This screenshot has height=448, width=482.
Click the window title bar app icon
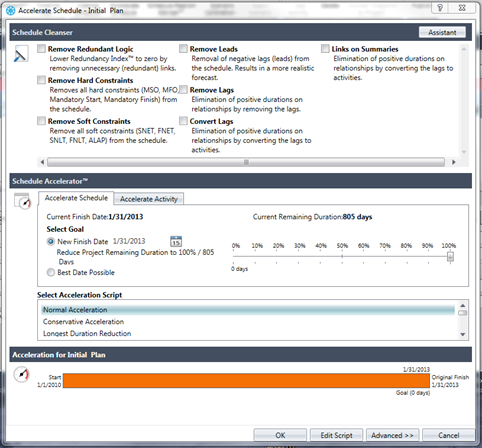[11, 11]
